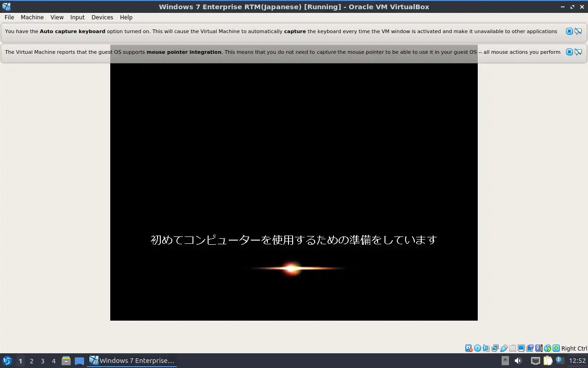Select the Windows 7 Enterprise taskbar entry
This screenshot has height=368, width=588.
coord(132,361)
